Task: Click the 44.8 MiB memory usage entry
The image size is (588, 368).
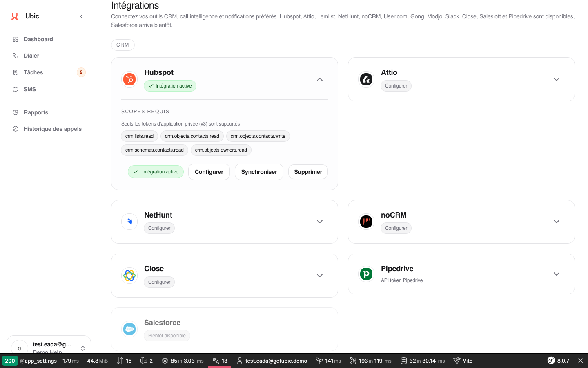Action: [97, 361]
